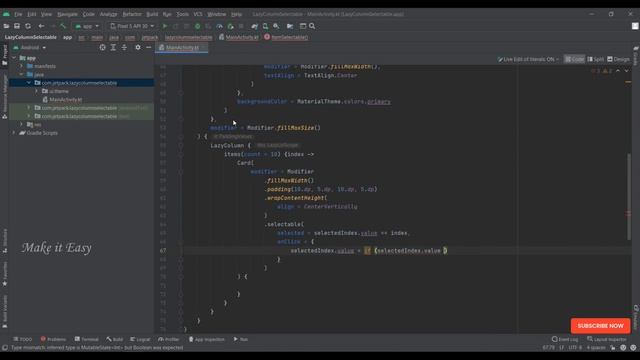Open the Logcat tool window
Image resolution: width=640 pixels, height=360 pixels.
coord(140,339)
